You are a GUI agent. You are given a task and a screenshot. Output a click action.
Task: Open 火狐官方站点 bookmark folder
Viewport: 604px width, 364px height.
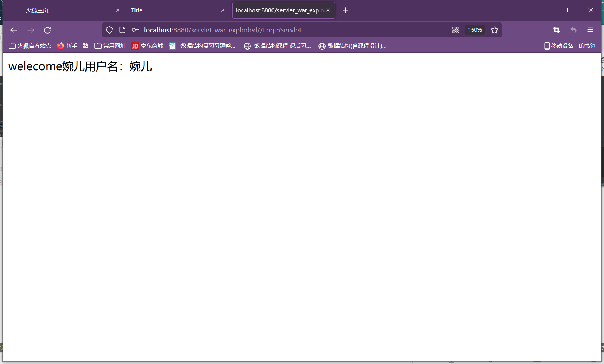click(30, 46)
